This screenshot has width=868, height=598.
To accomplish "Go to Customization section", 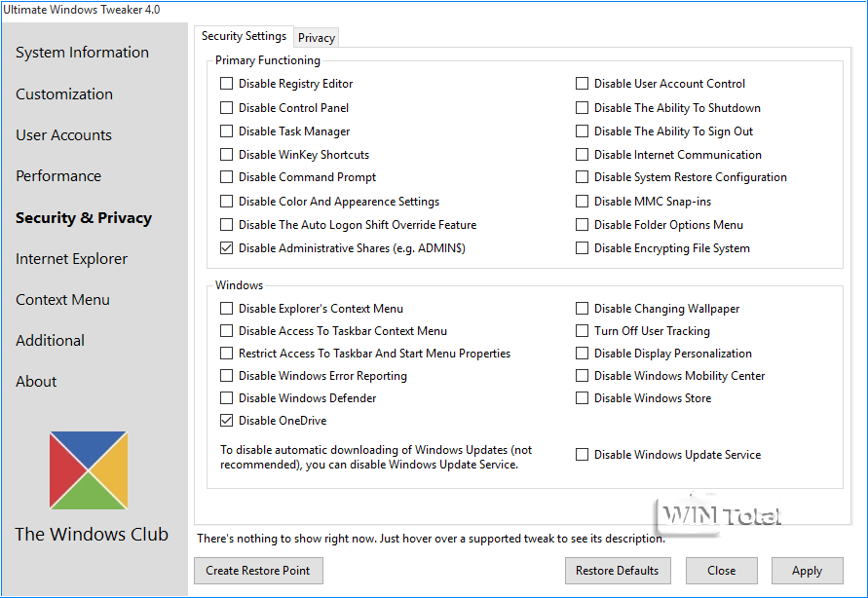I will tap(64, 94).
